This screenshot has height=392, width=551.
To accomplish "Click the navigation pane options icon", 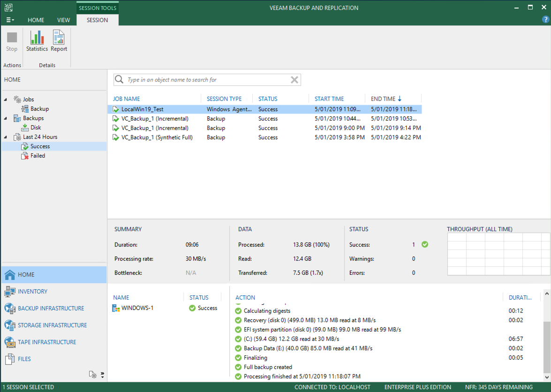I will pos(93,375).
